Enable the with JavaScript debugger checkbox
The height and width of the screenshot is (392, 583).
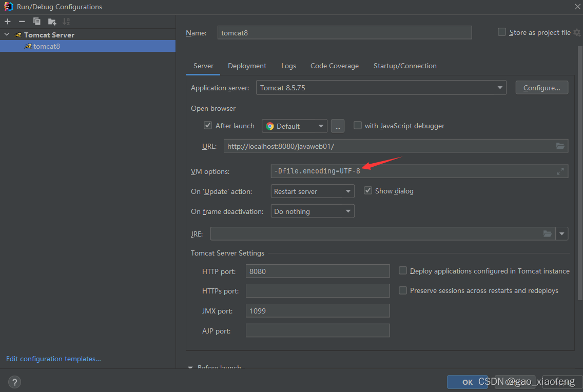357,125
